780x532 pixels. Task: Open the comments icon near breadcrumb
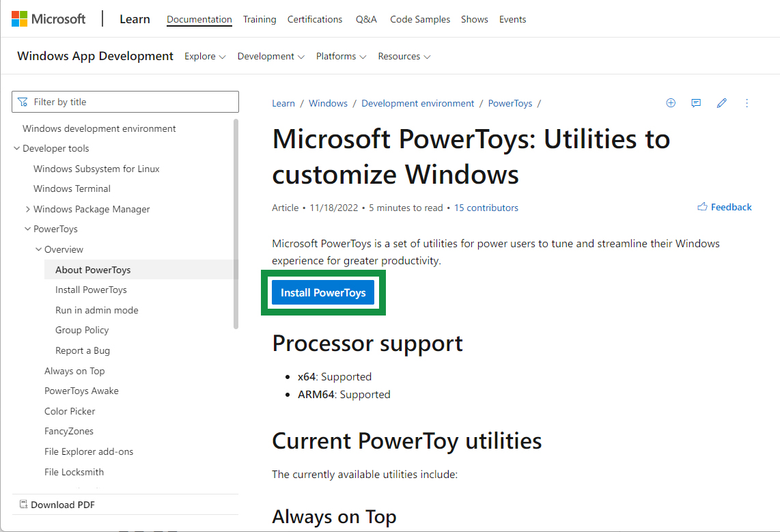(696, 103)
